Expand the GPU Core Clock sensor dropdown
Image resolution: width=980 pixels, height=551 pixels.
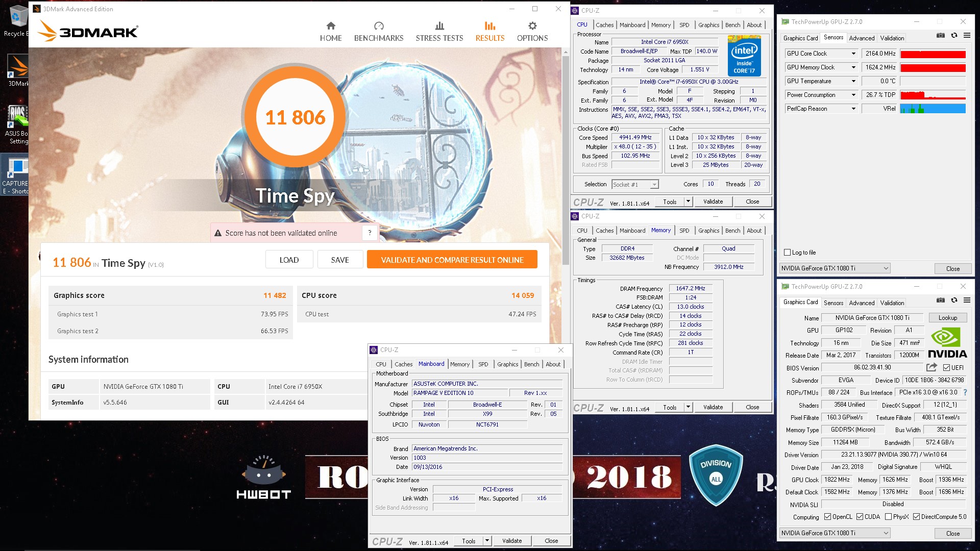click(x=853, y=54)
